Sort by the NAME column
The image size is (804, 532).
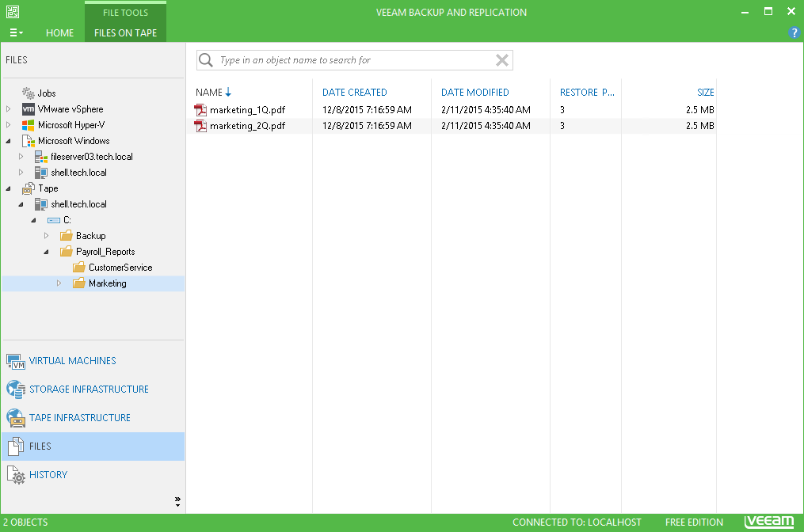(208, 93)
